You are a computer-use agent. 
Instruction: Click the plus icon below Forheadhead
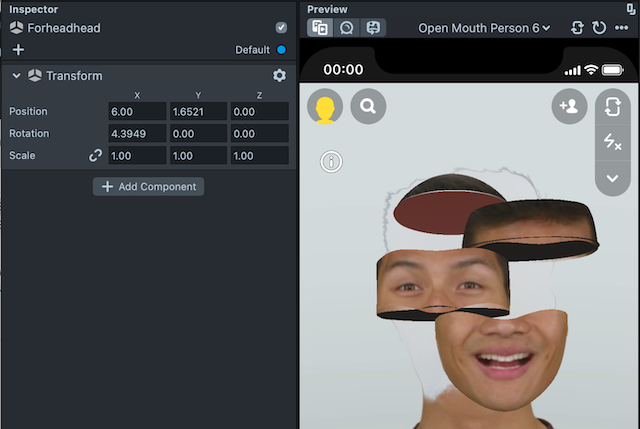click(18, 49)
